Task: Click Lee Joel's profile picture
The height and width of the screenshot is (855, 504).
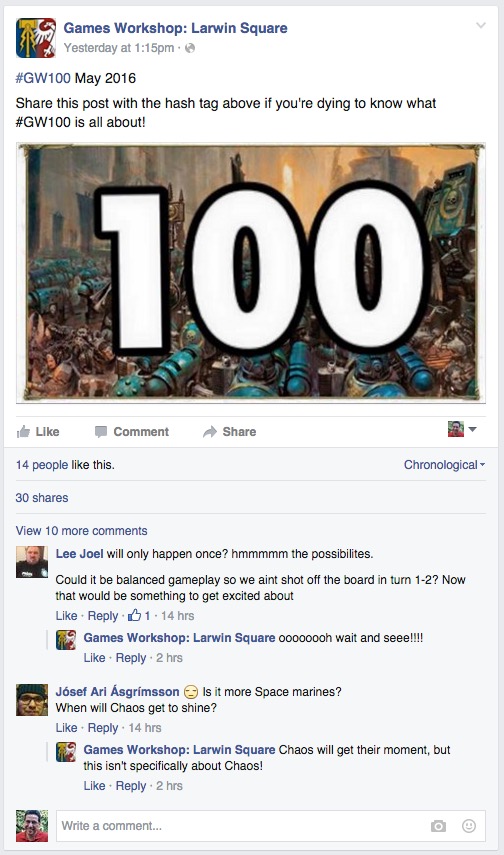Action: tap(32, 562)
